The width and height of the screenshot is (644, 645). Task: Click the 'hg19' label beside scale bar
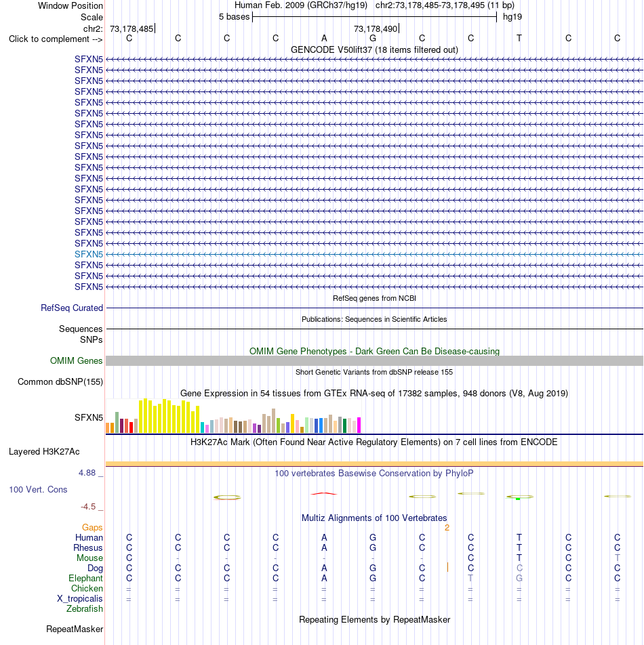[512, 17]
